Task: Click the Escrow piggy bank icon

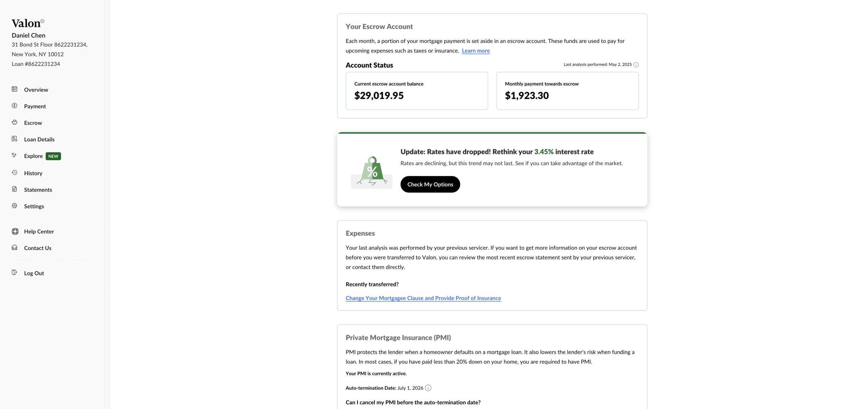Action: 15,122
